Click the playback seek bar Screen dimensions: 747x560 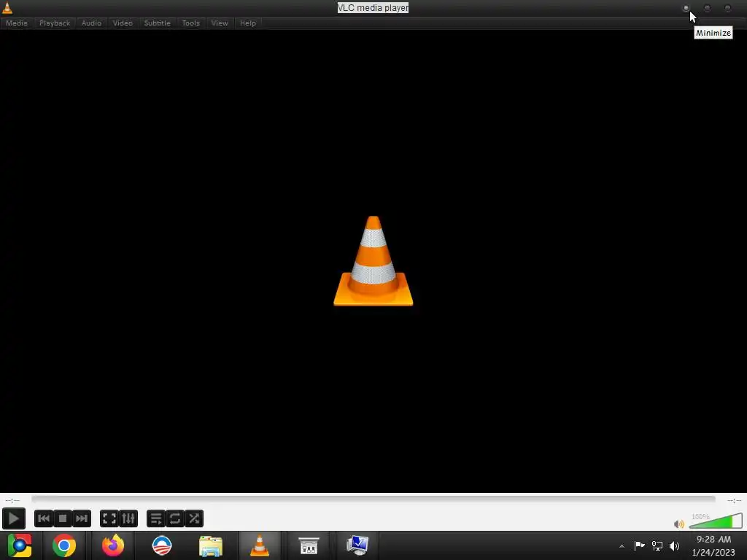(373, 499)
